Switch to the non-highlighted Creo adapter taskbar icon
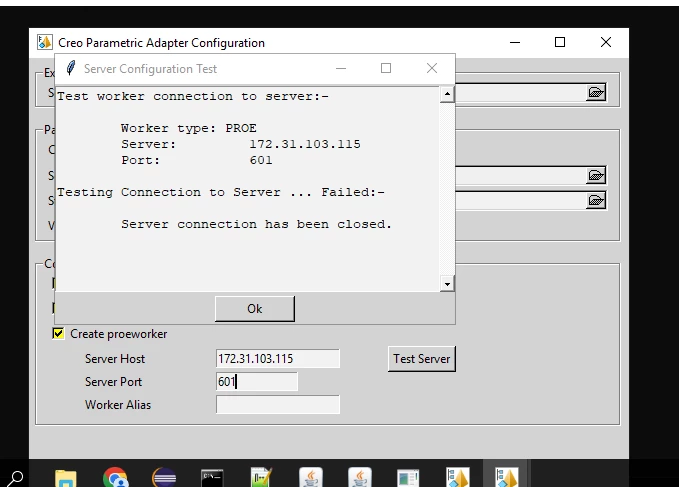 (x=458, y=477)
